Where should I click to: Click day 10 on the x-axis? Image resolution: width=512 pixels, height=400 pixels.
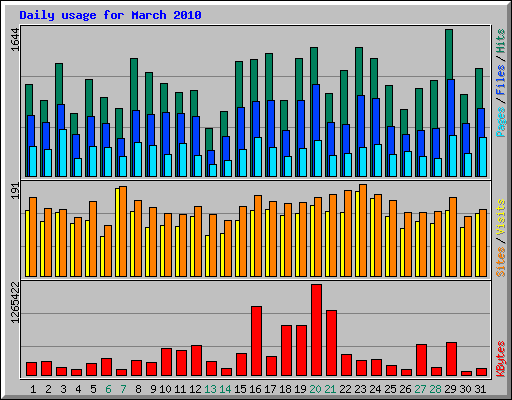pos(165,389)
